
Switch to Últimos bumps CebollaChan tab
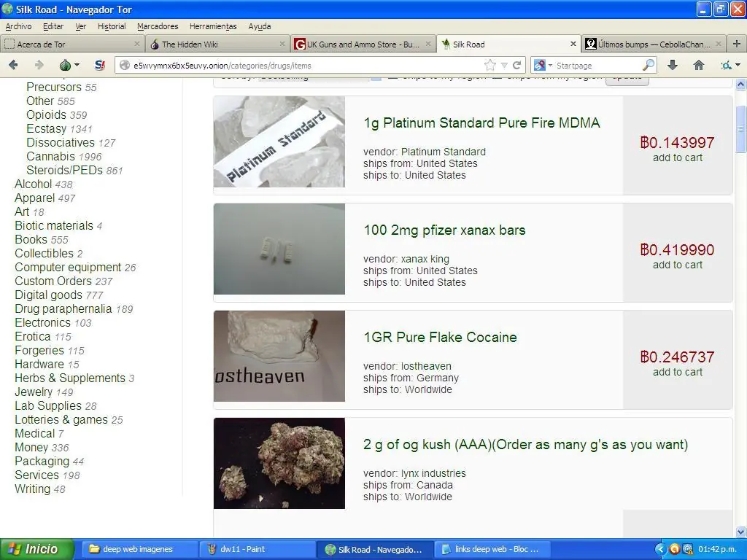(x=654, y=44)
